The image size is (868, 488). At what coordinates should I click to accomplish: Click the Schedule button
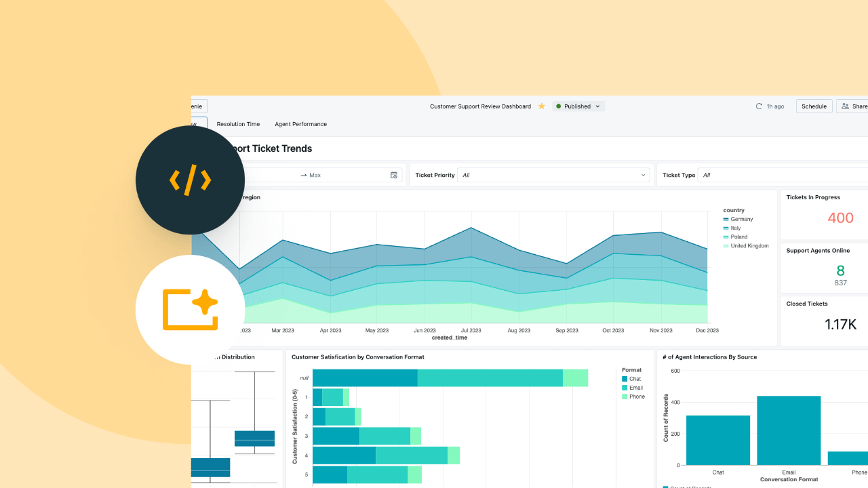[814, 106]
